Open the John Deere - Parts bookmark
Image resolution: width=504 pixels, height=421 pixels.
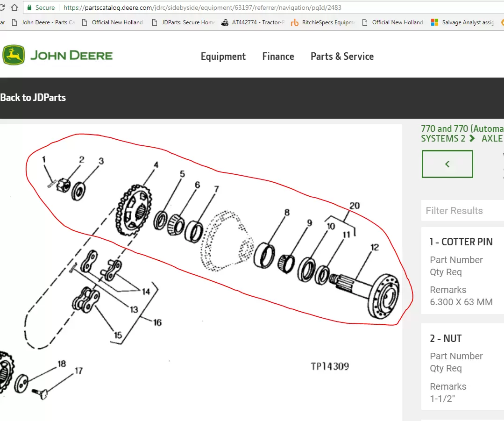pos(43,22)
